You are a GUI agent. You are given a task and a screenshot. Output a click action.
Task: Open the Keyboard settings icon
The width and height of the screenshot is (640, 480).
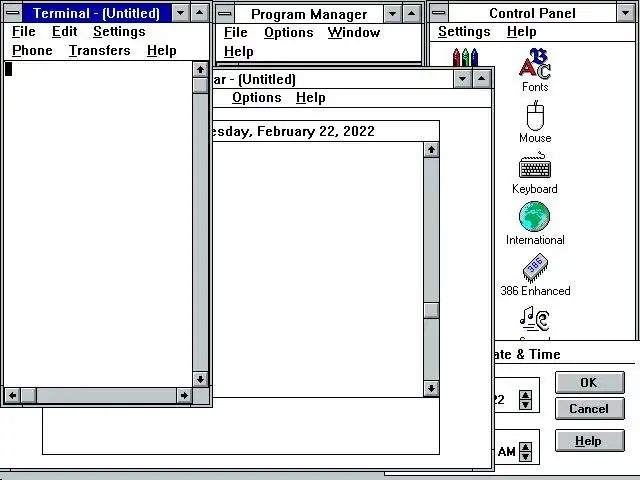pyautogui.click(x=535, y=173)
